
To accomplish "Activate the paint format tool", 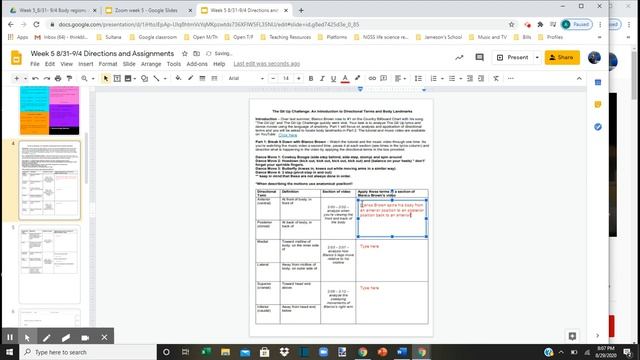I will (69, 78).
